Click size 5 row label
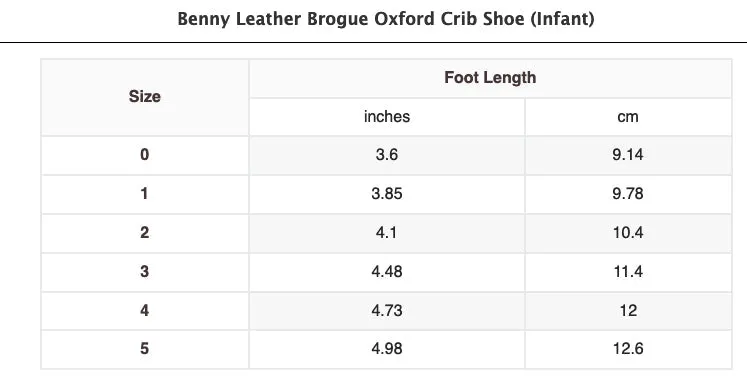Screen dimensions: 747x392 pos(145,350)
